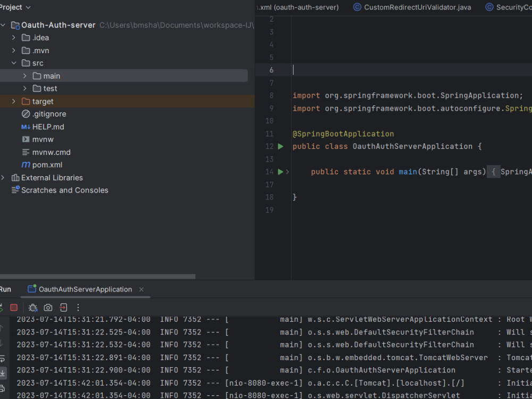Click the Markdown icon beside HELP.md
532x399 pixels.
(26, 127)
